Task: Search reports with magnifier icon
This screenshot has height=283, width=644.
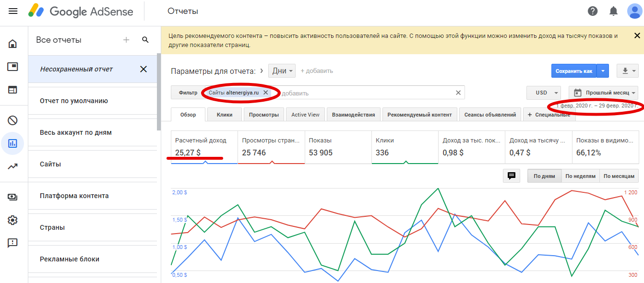Action: (145, 40)
